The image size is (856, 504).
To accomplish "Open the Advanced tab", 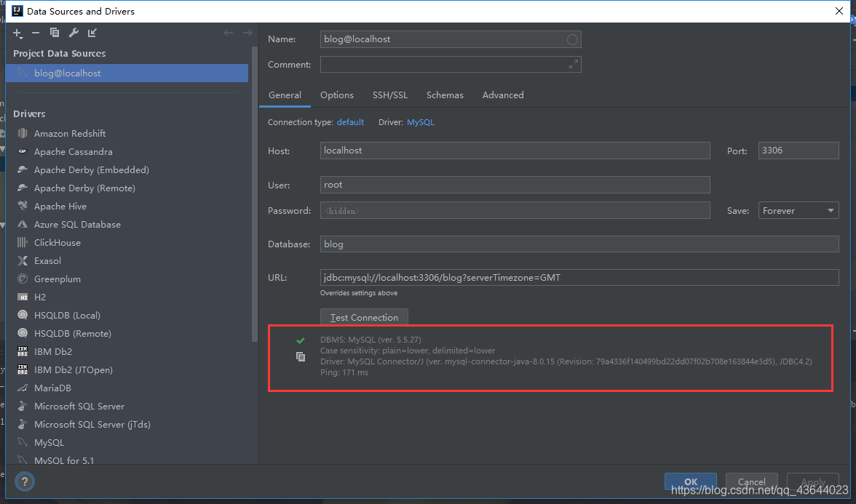I will pyautogui.click(x=503, y=95).
